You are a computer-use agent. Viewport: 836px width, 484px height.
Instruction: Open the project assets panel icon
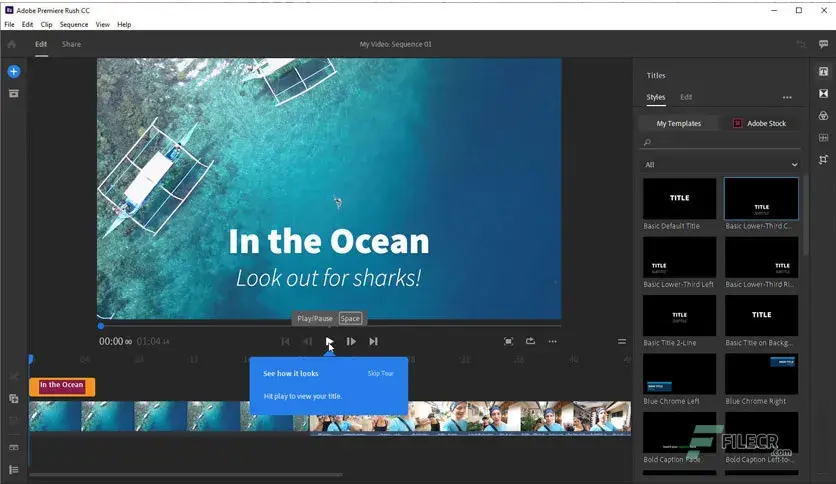[x=14, y=94]
